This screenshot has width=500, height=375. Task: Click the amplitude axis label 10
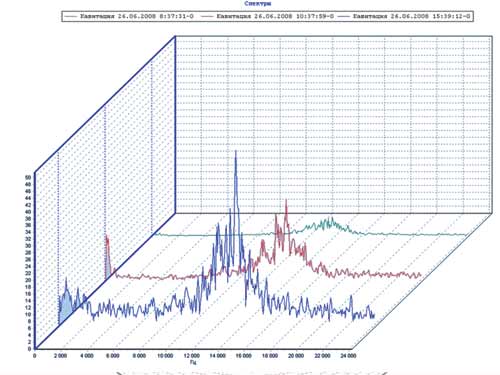pos(29,314)
